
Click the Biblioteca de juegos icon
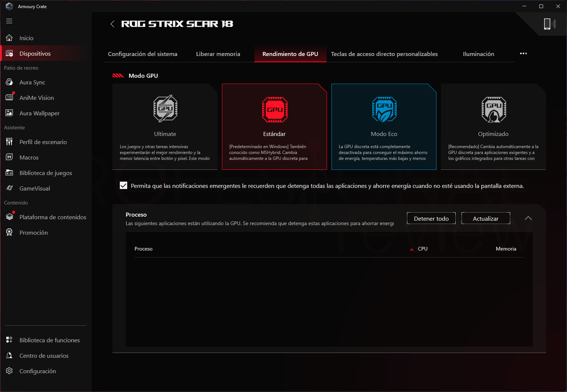10,173
